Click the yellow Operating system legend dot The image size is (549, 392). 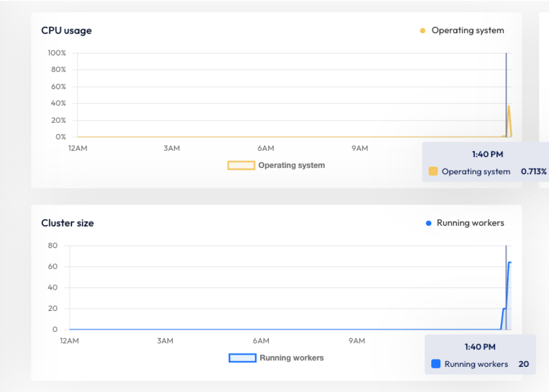pyautogui.click(x=422, y=30)
